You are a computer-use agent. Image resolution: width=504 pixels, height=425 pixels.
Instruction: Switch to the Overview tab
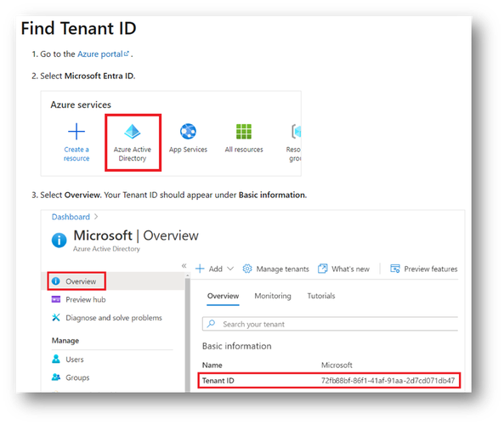click(223, 296)
